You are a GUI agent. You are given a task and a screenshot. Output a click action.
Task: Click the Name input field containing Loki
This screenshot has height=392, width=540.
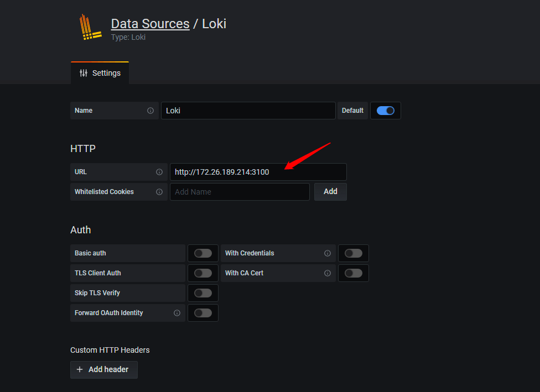(248, 111)
